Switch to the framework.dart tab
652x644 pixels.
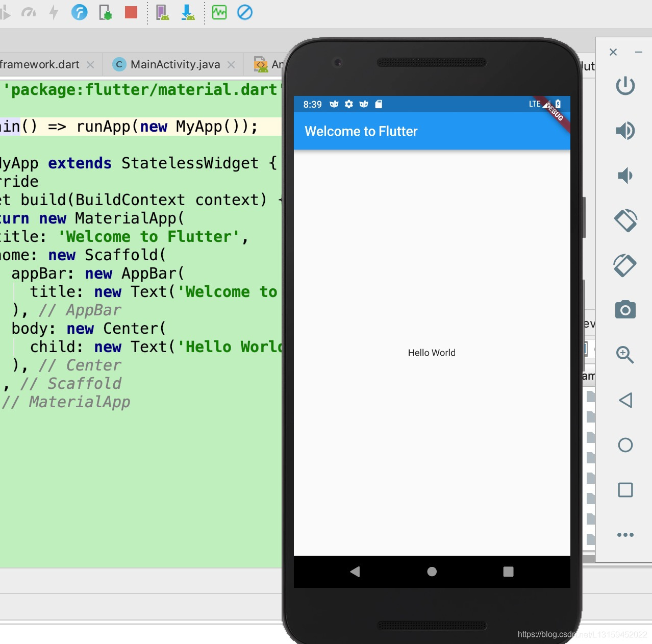[40, 65]
